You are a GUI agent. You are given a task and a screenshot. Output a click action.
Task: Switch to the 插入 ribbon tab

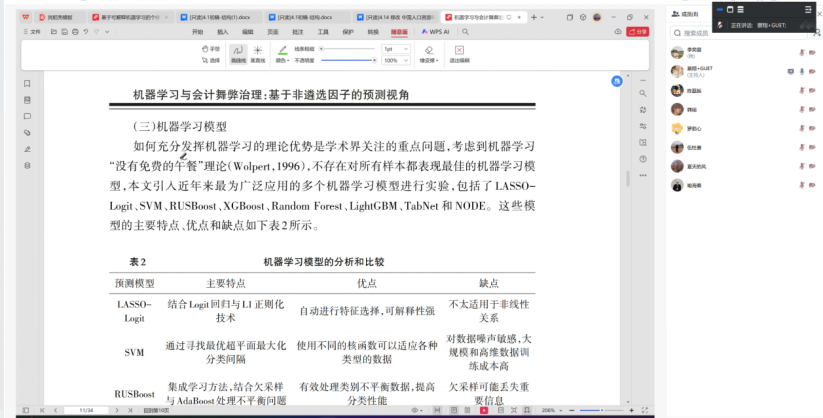223,32
